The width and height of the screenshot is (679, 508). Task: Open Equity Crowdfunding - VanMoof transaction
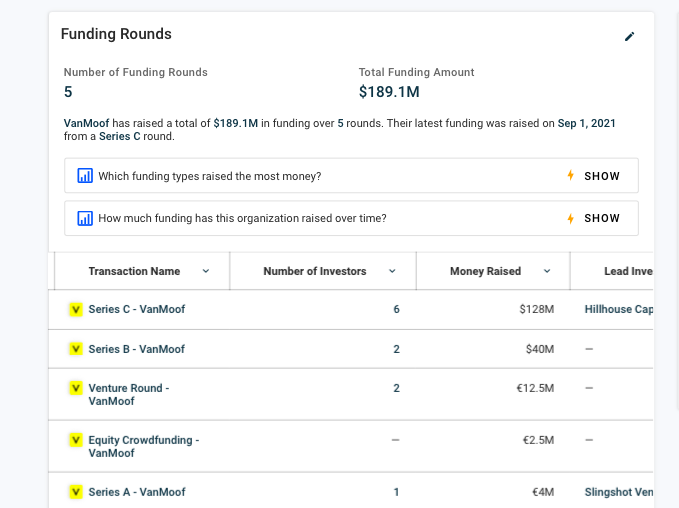point(144,447)
